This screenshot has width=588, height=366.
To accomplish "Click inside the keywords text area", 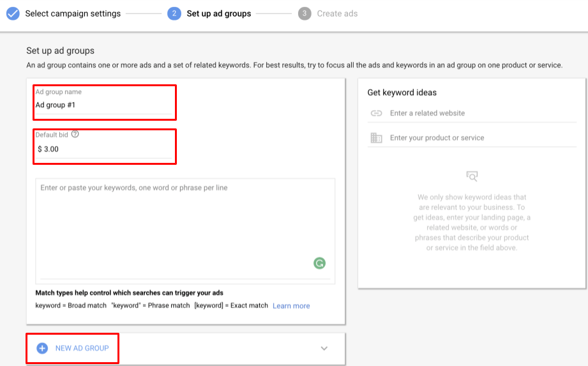I will 185,224.
